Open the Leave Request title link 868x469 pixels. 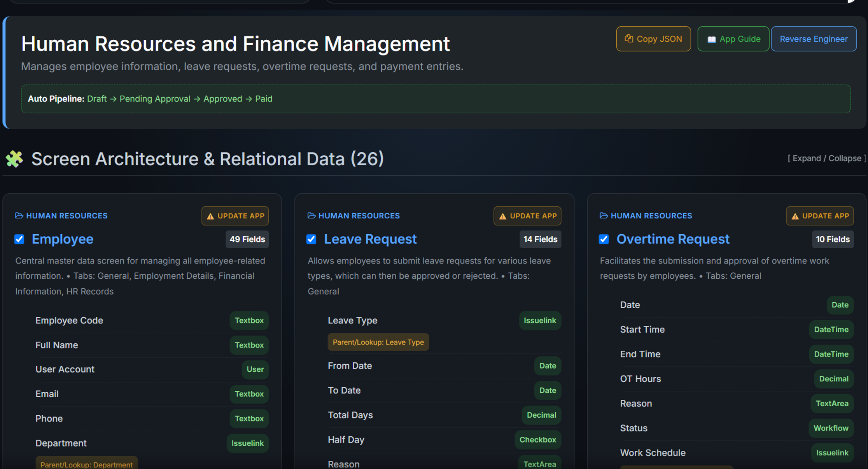pos(370,239)
